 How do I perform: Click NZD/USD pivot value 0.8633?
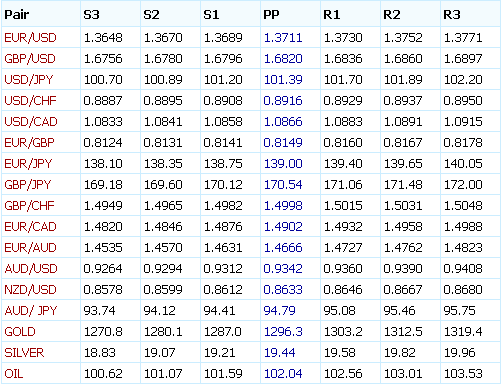(283, 290)
